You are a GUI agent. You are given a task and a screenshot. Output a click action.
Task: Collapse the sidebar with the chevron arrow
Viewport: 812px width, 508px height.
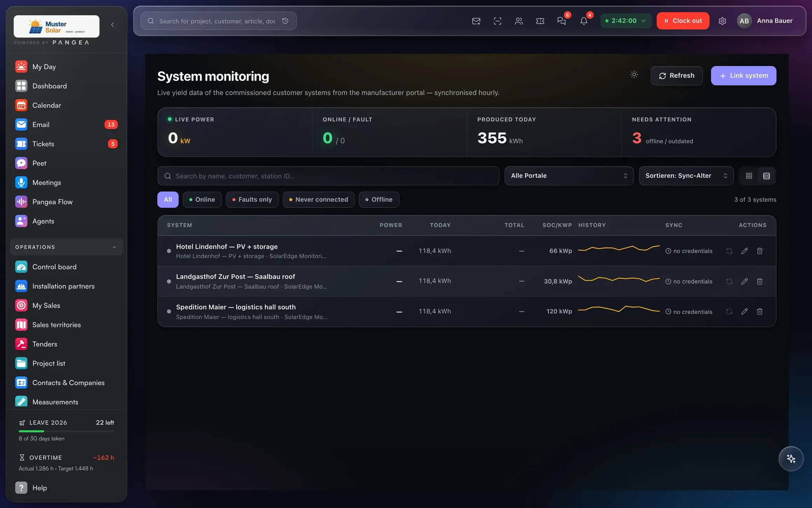[x=112, y=25]
